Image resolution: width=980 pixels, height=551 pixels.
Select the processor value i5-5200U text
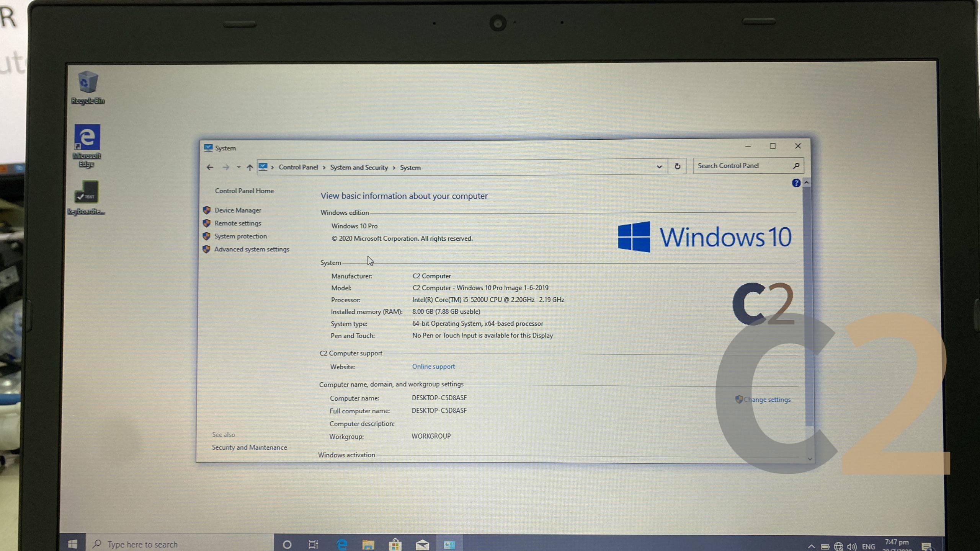[488, 300]
